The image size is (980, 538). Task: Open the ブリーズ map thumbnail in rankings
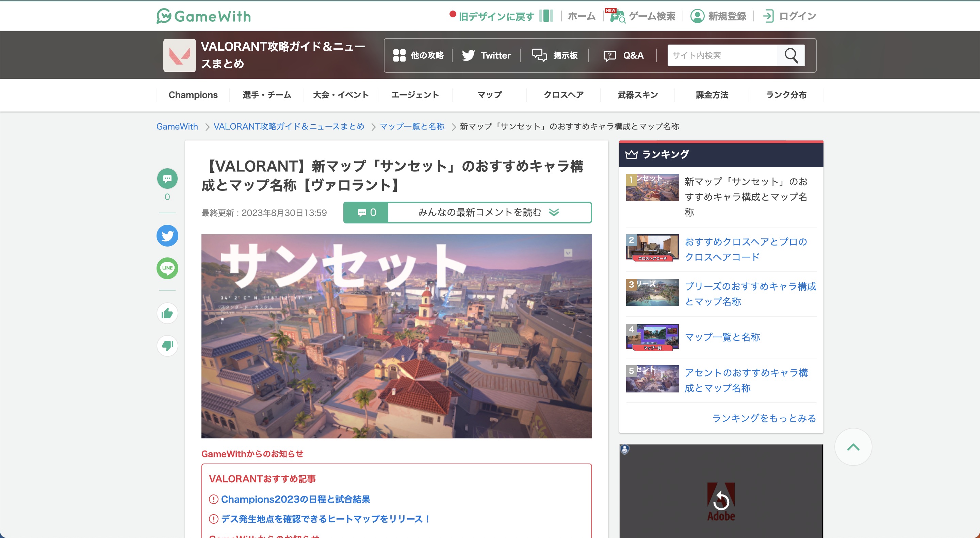click(652, 292)
